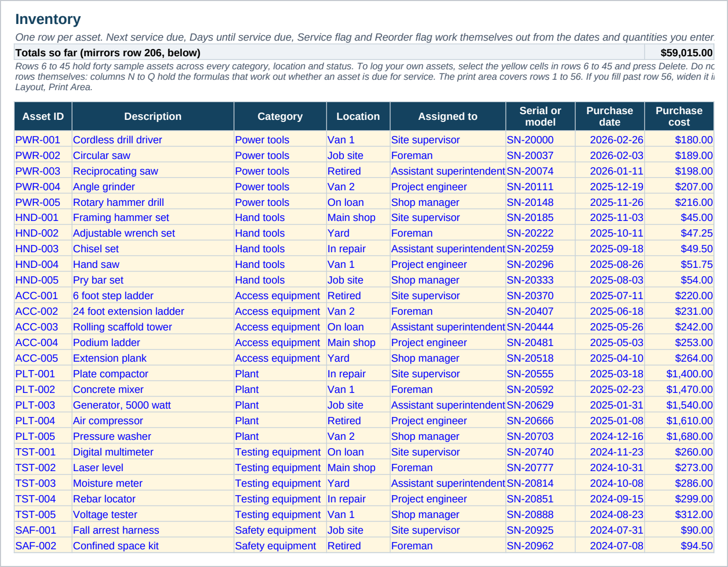728x567 pixels.
Task: Click the Cordless drill driver cell
Action: pyautogui.click(x=153, y=140)
